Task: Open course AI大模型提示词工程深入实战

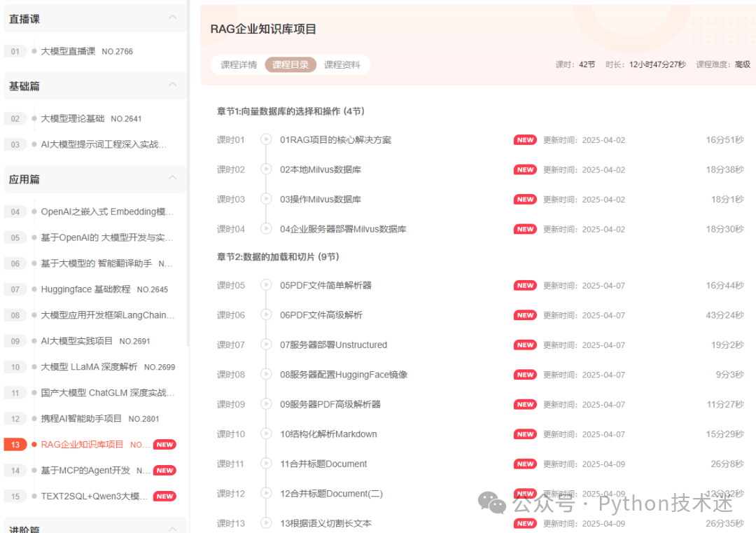Action: point(104,144)
